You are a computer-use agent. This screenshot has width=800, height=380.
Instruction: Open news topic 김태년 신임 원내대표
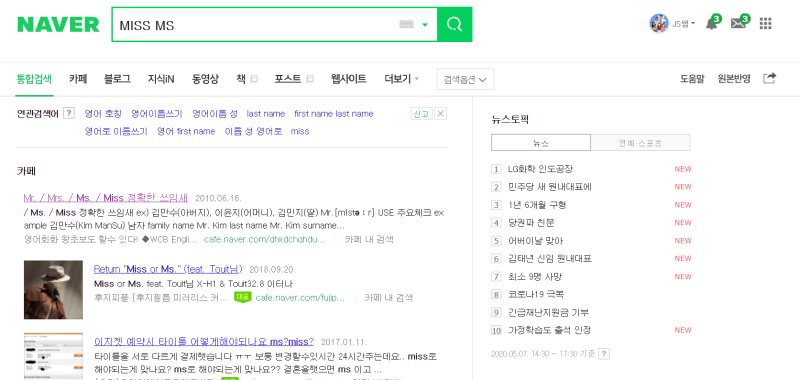(550, 258)
